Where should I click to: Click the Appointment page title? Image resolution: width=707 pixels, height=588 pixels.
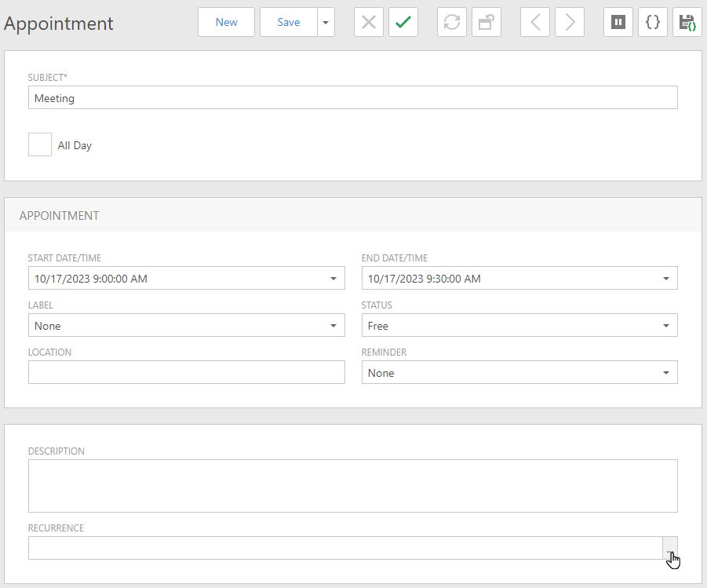point(59,24)
